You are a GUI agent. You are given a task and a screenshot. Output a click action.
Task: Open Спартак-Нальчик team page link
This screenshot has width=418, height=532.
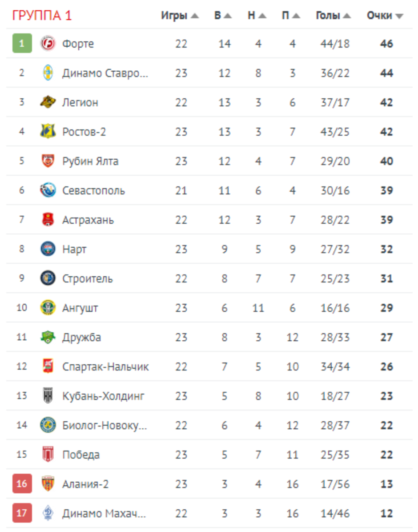[105, 367]
